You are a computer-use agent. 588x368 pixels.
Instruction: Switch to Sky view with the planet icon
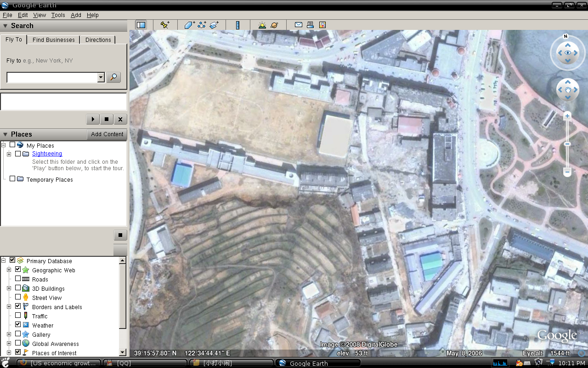click(274, 25)
